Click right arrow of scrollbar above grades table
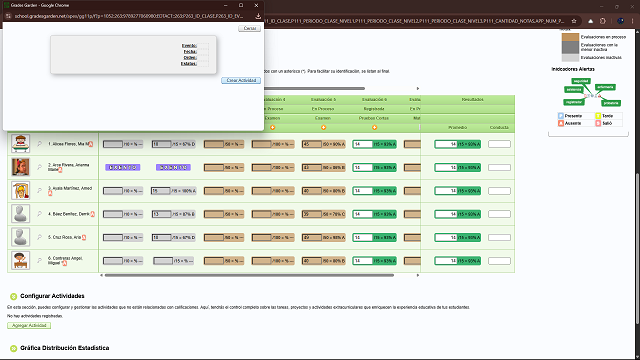640x360 pixels. pyautogui.click(x=418, y=89)
